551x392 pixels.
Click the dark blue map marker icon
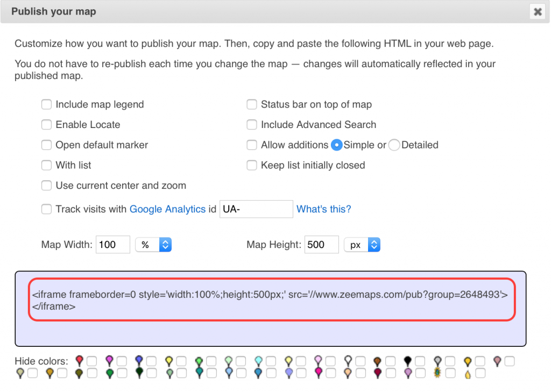pyautogui.click(x=139, y=360)
